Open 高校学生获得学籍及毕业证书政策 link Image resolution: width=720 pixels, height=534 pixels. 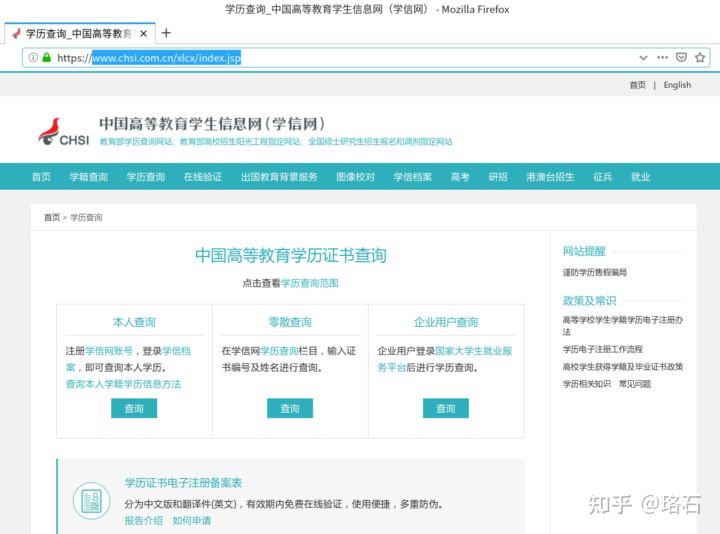coord(623,366)
